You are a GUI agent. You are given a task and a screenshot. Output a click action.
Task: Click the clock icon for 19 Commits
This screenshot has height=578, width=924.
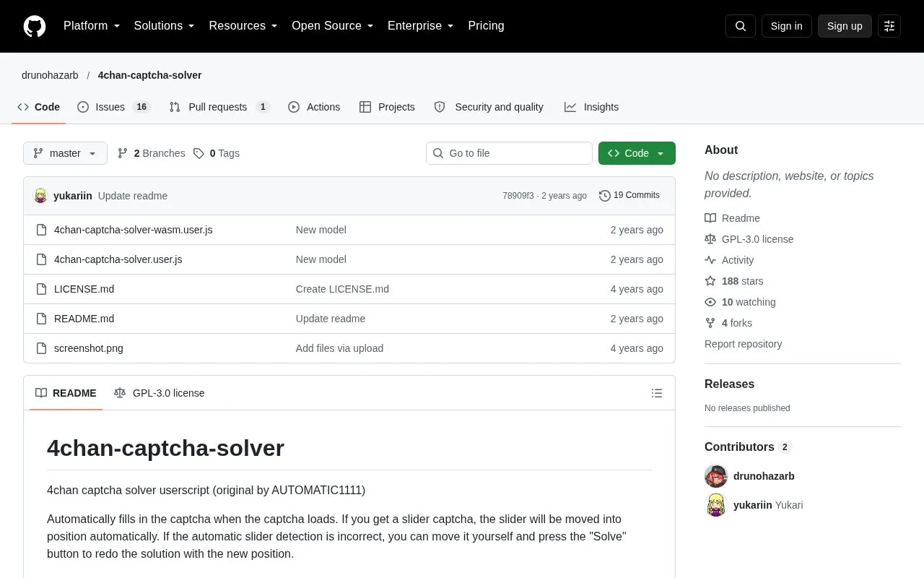tap(605, 196)
